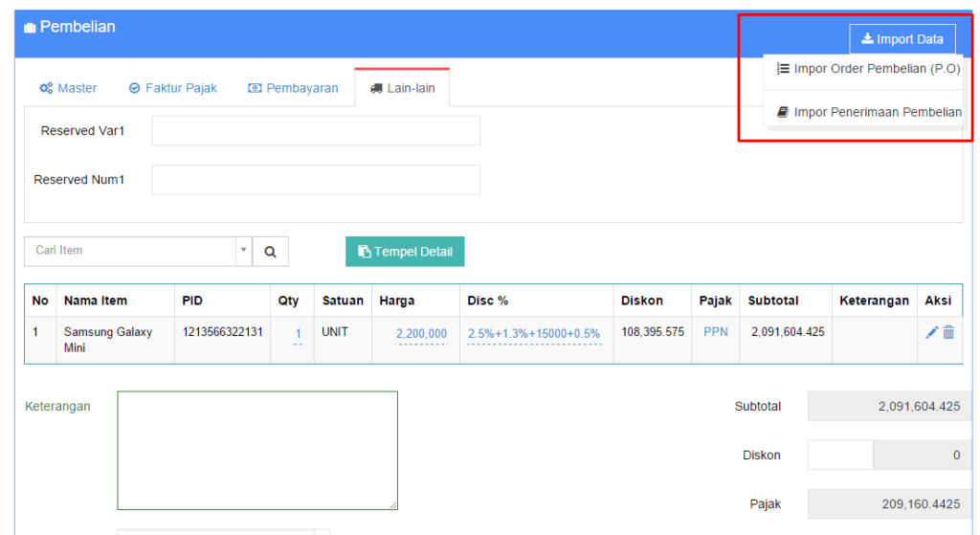Screen dimensions: 980x535
Task: Delete Samsung Galaxy Mini row with trash icon
Action: point(948,332)
